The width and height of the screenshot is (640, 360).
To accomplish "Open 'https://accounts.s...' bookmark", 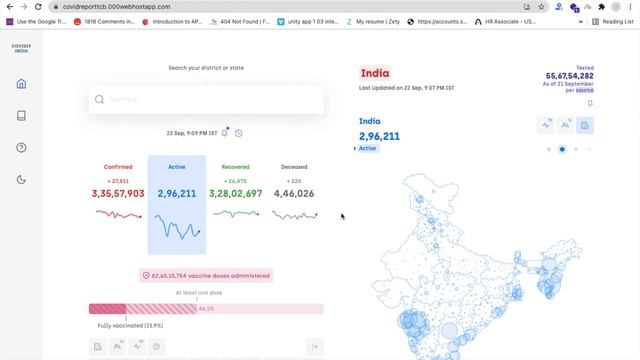I will pos(437,22).
